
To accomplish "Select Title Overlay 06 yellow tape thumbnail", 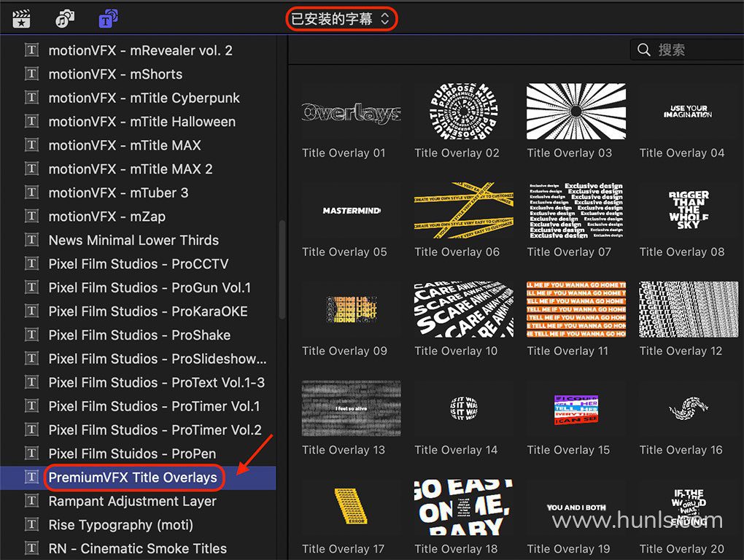I will pos(464,211).
